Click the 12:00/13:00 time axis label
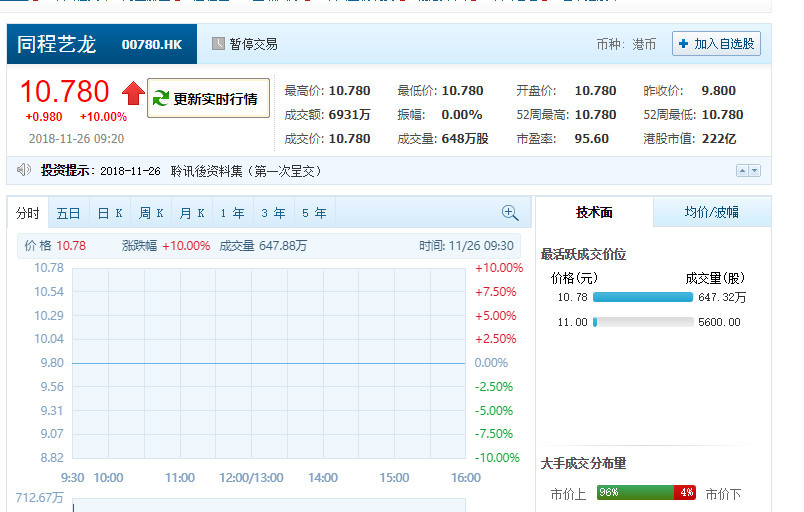This screenshot has height=512, width=804. (x=251, y=478)
